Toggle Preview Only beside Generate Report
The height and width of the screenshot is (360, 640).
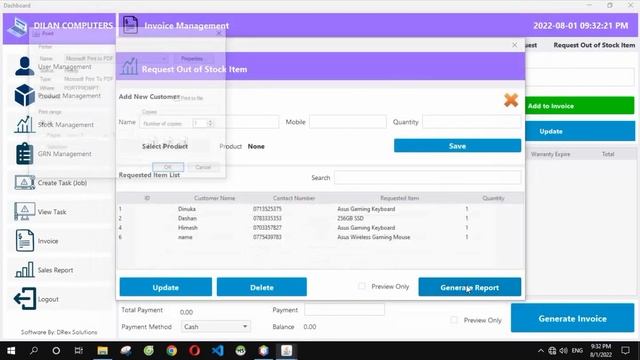click(362, 286)
